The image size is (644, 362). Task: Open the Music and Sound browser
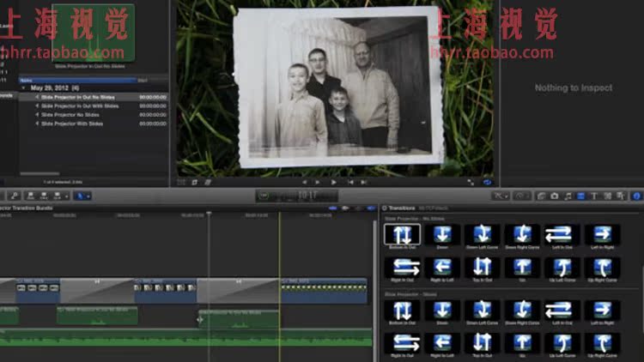[x=568, y=196]
